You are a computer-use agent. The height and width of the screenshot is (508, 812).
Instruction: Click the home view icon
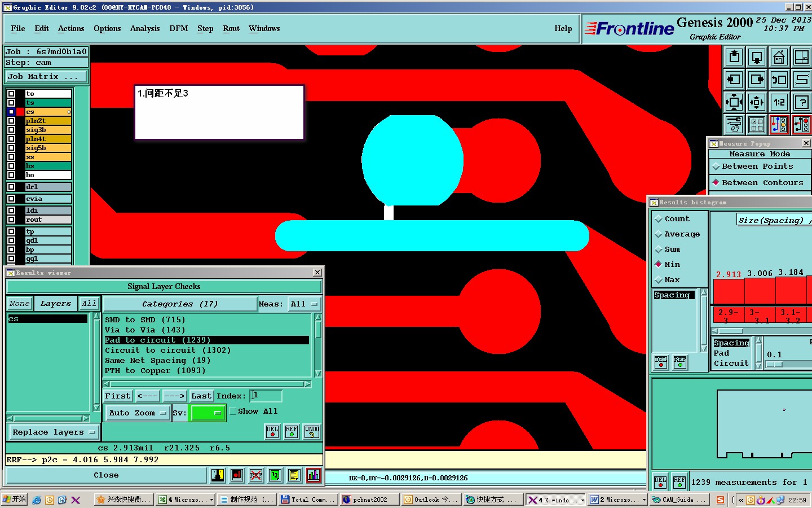pos(779,57)
